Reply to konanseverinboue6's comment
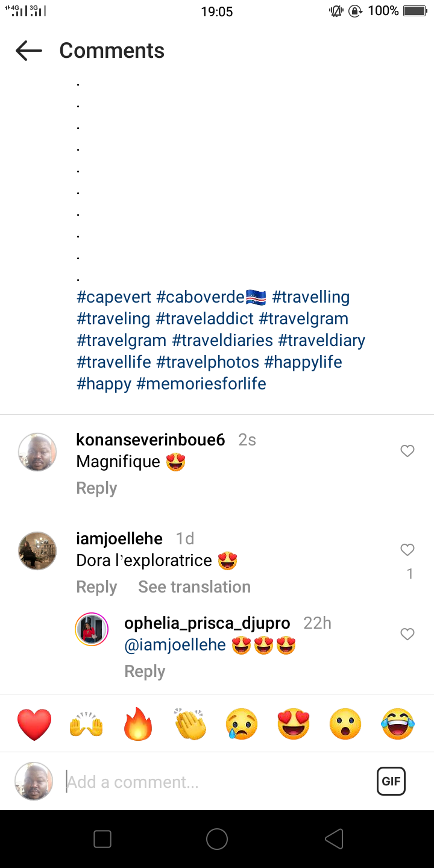 pos(96,488)
